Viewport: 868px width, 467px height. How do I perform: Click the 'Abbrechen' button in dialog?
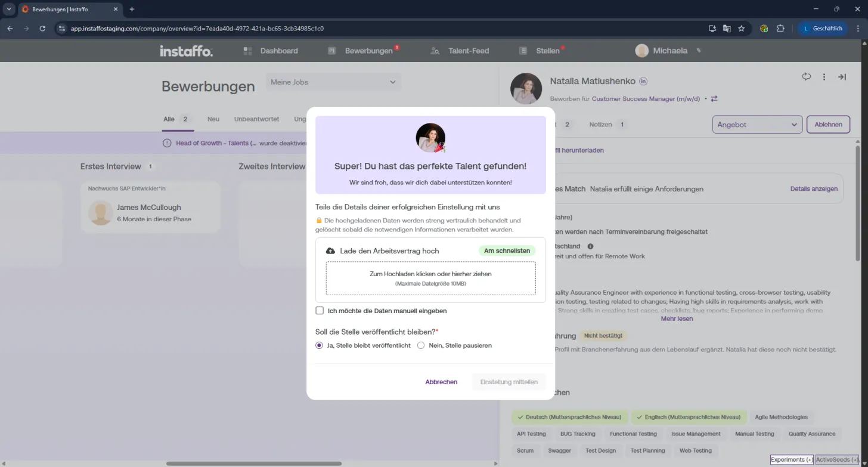(x=441, y=382)
